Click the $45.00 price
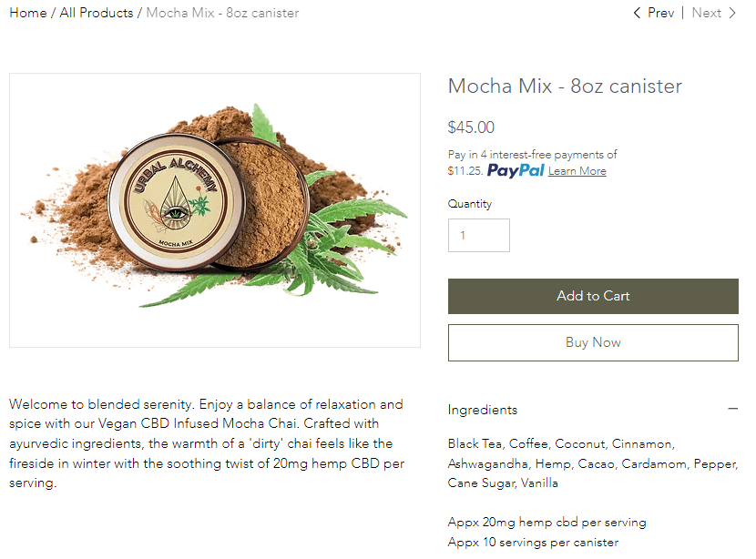Screen dimensions: 756x559 471,127
